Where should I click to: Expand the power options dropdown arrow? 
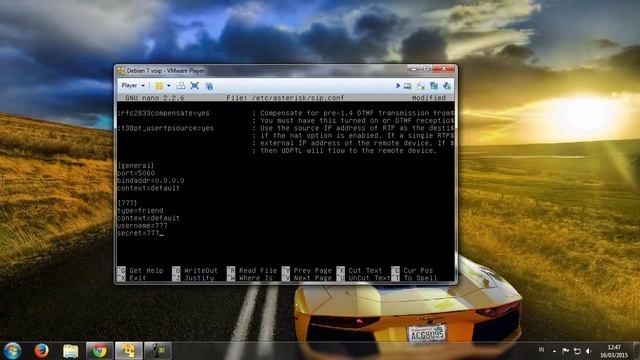pos(169,86)
